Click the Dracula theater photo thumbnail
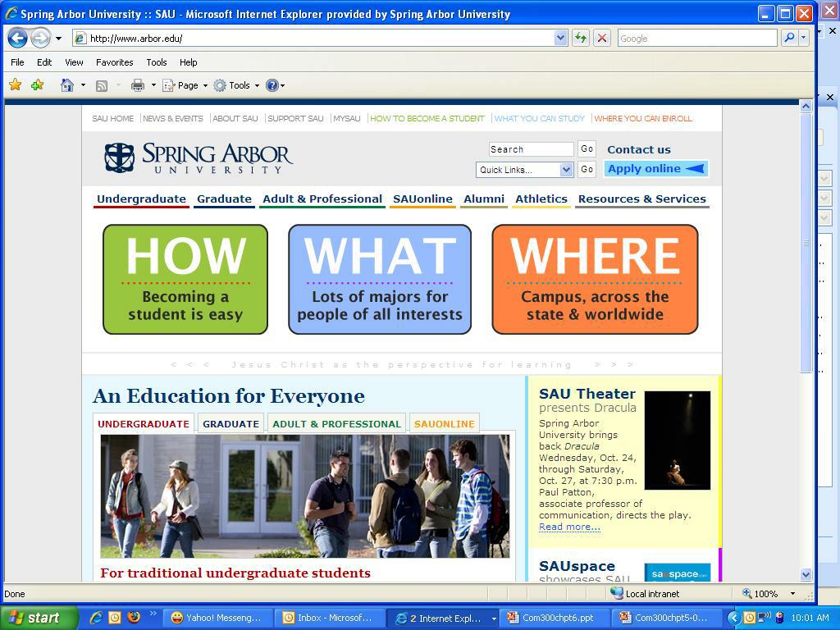 coord(677,441)
